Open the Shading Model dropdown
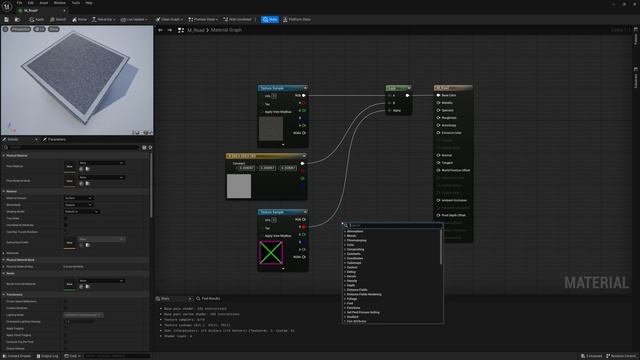The image size is (640, 360). click(x=82, y=211)
